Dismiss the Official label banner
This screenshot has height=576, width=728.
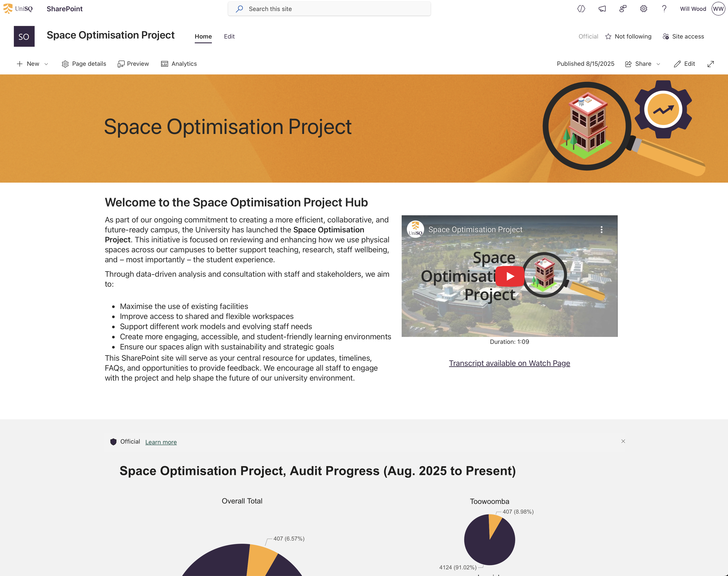tap(623, 441)
